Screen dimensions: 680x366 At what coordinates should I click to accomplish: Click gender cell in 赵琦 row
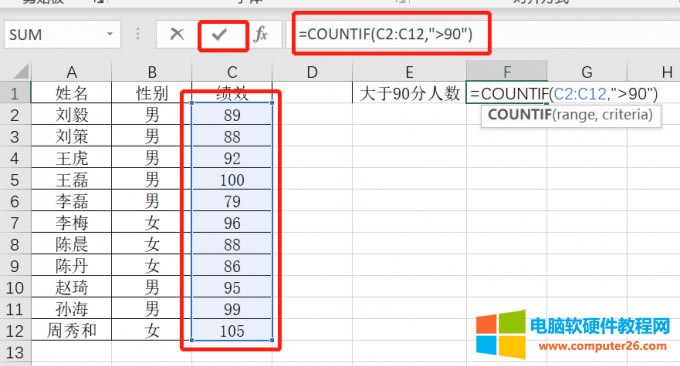[152, 288]
